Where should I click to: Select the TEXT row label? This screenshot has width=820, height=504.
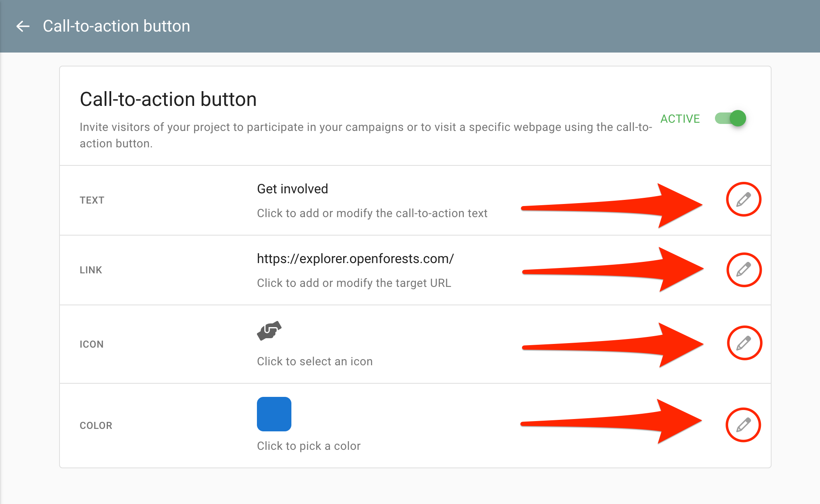click(92, 200)
